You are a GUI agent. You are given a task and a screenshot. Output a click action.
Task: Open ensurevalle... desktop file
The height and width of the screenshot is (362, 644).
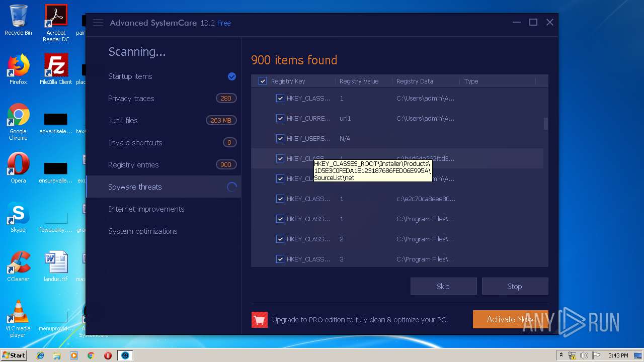(x=56, y=172)
